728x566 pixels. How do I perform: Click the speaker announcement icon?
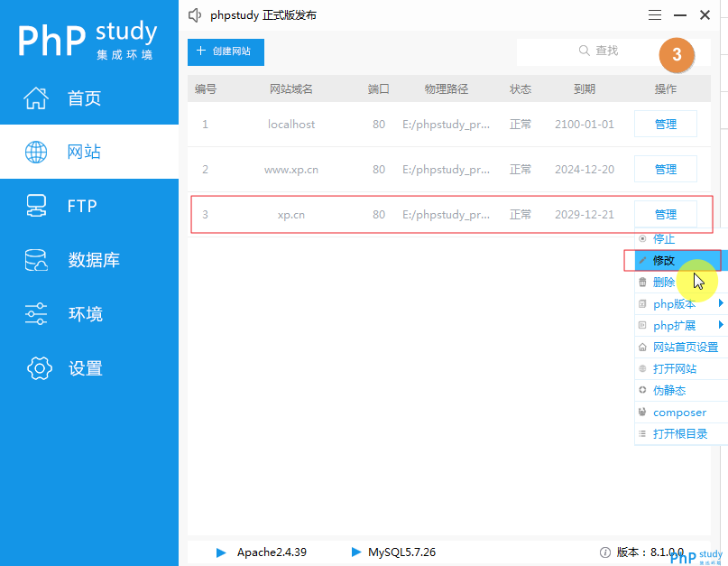pos(195,15)
